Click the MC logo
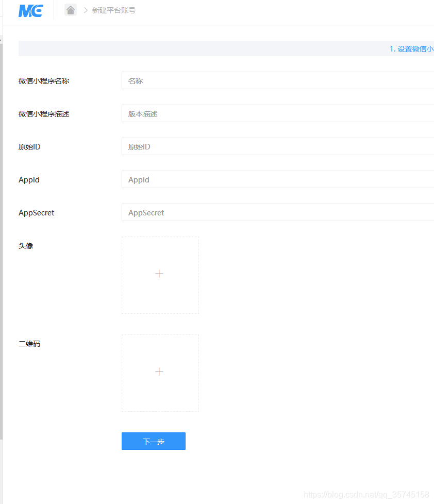 (30, 11)
